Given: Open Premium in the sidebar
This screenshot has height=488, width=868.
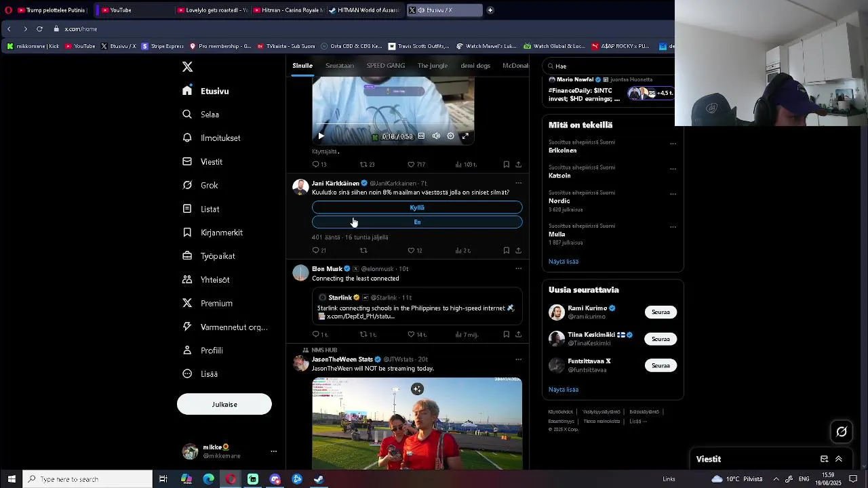Looking at the screenshot, I should point(208,303).
